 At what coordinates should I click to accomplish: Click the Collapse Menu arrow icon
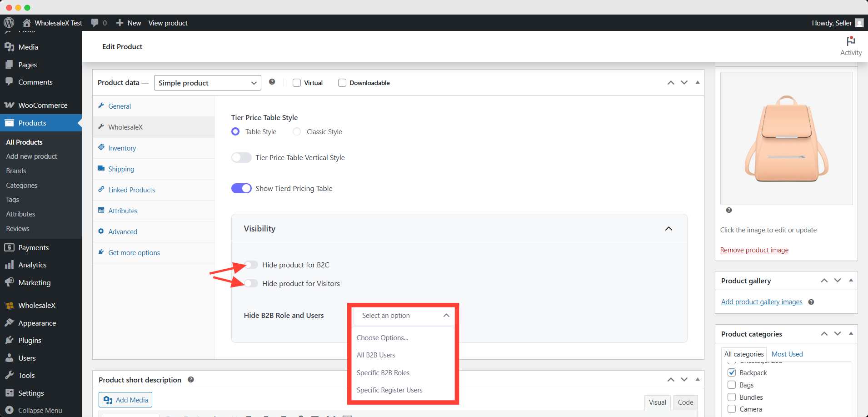coord(9,410)
